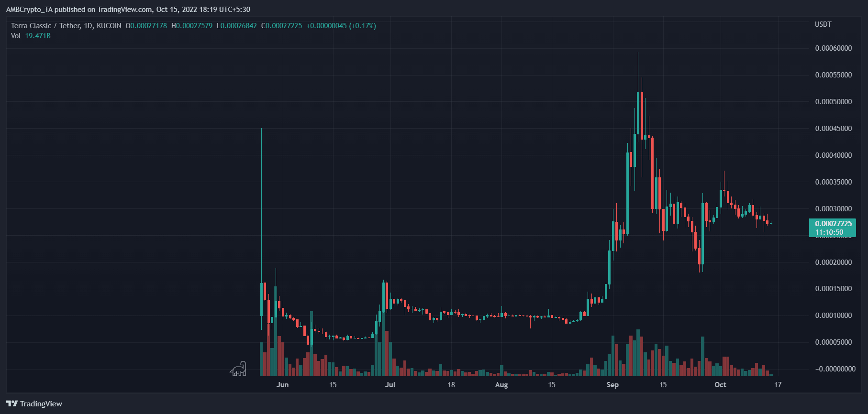Click the -0.00000000 price axis label
The image size is (868, 414).
coord(835,369)
